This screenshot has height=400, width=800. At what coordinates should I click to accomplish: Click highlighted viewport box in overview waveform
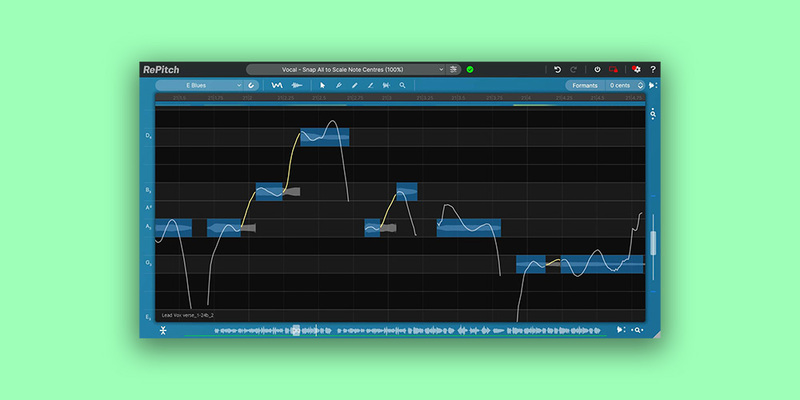coord(296,331)
